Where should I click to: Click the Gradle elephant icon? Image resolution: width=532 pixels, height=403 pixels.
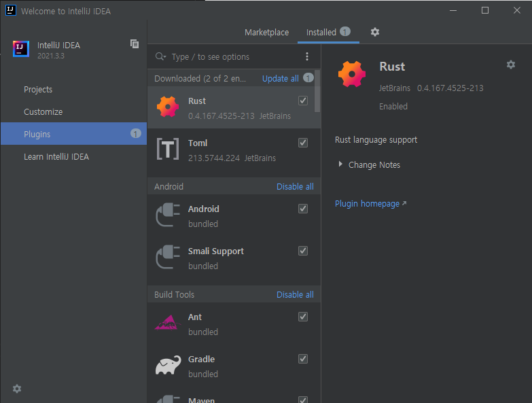click(169, 365)
